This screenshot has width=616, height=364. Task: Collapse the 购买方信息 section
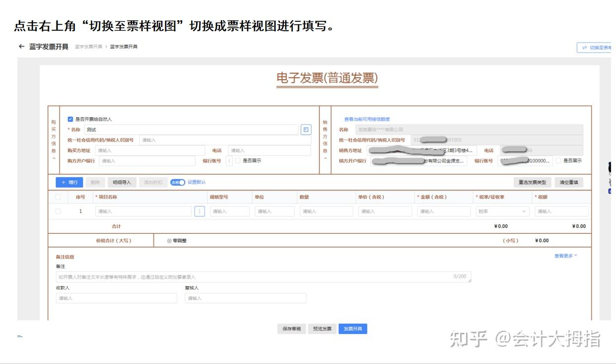pyautogui.click(x=53, y=158)
